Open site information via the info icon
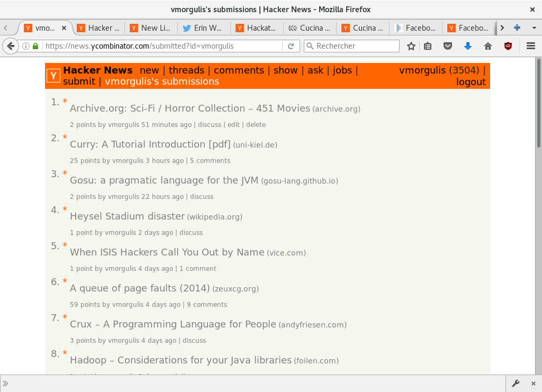Image resolution: width=542 pixels, height=392 pixels. 26,46
